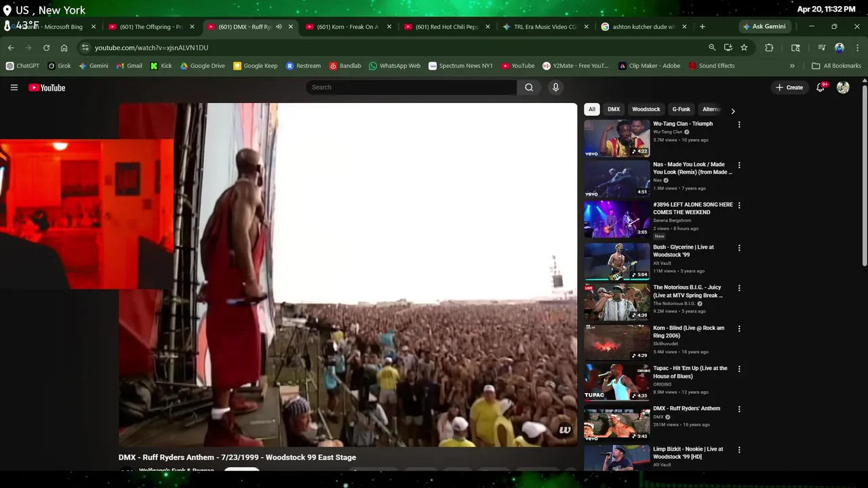Open the Chrome profile avatar
This screenshot has height=488, width=868.
pyautogui.click(x=840, y=47)
